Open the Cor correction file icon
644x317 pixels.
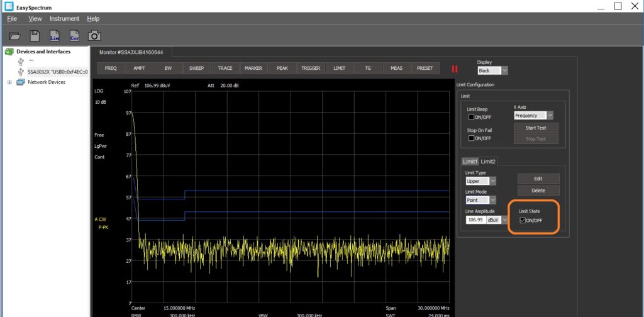(x=74, y=36)
